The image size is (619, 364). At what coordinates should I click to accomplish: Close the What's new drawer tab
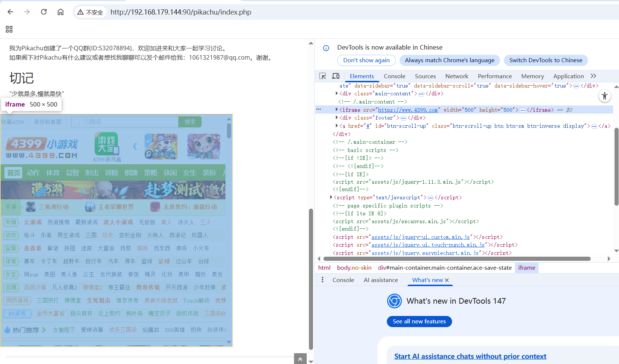[447, 280]
